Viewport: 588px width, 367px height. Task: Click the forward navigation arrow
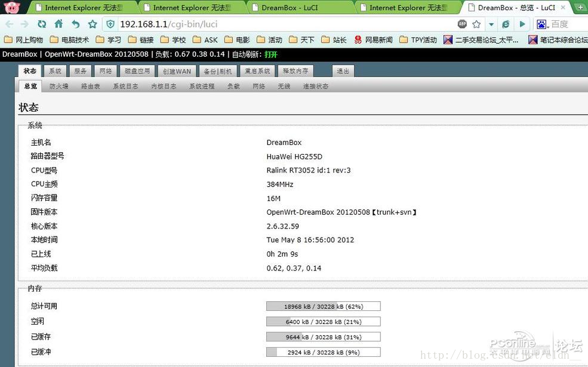(24, 24)
